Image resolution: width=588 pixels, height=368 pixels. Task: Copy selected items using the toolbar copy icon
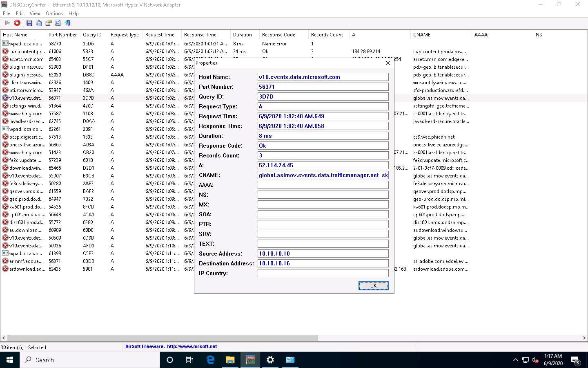(x=39, y=23)
